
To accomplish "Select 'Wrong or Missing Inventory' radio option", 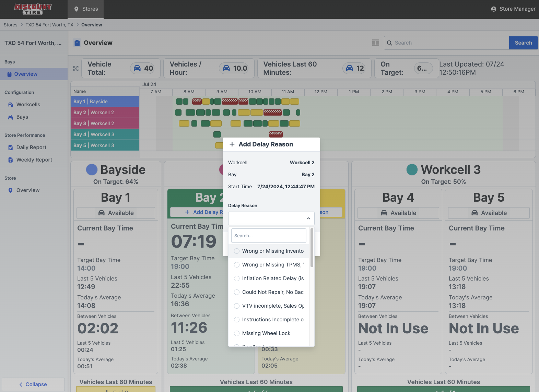I will pyautogui.click(x=237, y=251).
